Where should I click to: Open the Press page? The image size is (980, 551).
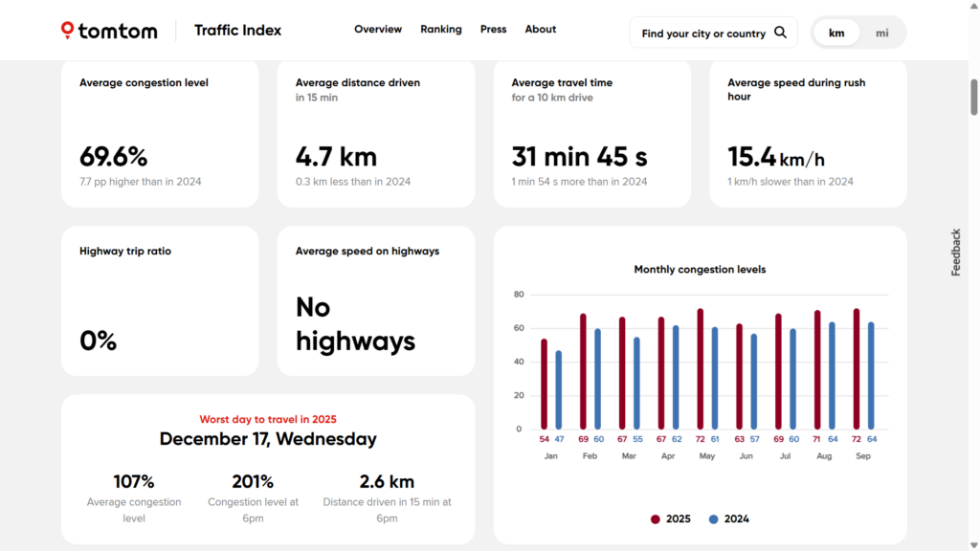coord(494,30)
